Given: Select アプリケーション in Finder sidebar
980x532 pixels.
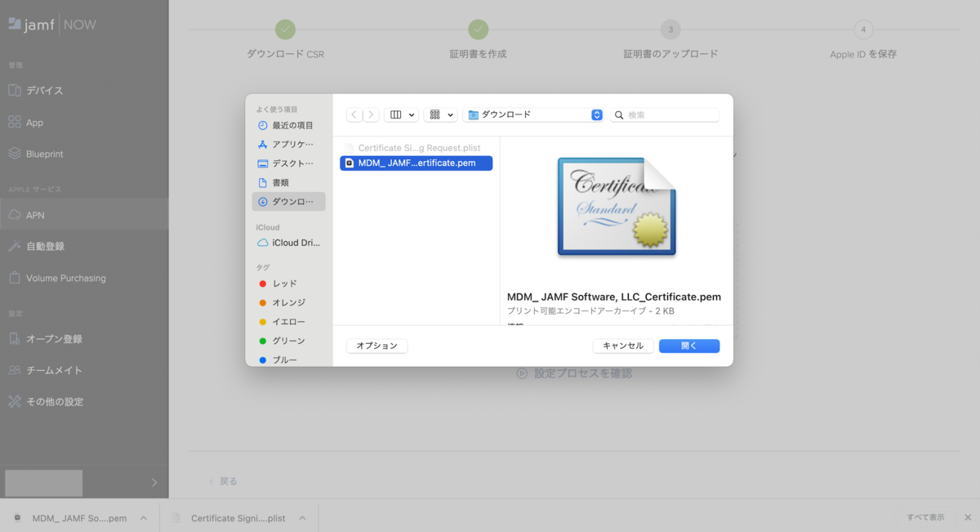Looking at the screenshot, I should tap(288, 144).
